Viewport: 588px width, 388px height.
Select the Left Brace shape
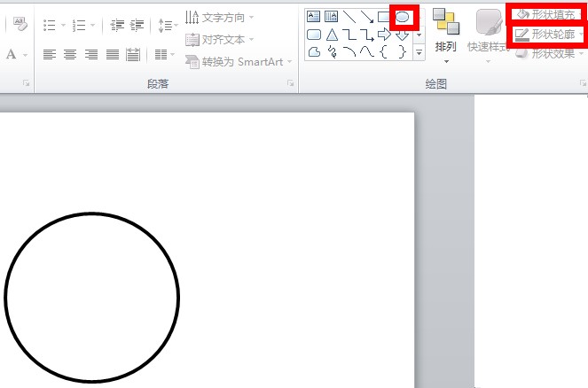[x=384, y=51]
